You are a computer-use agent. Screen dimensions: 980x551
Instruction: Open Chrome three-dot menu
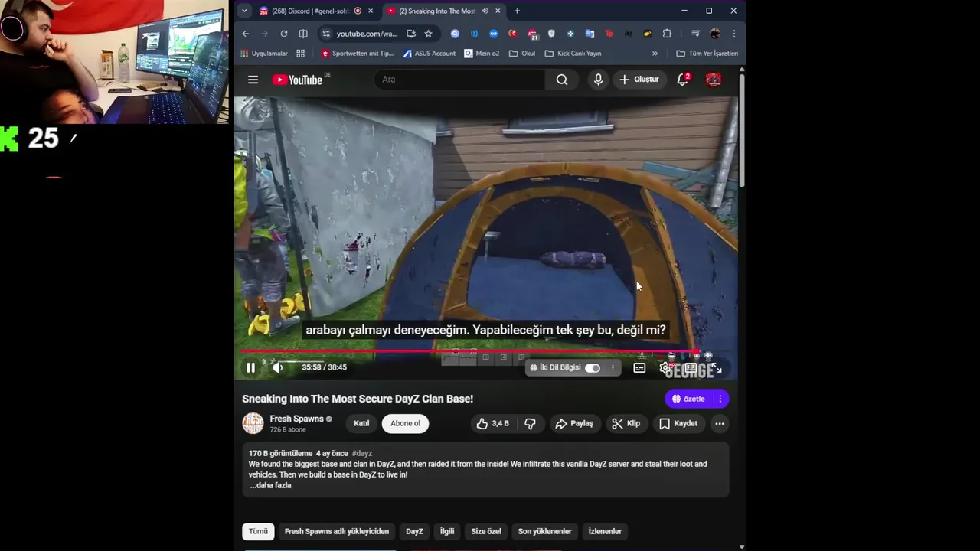(733, 34)
